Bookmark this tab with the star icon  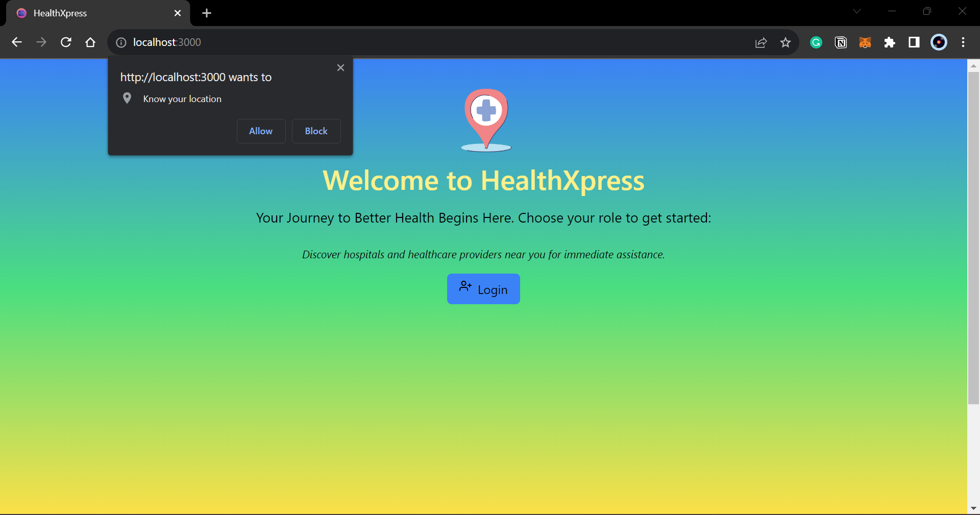(786, 42)
